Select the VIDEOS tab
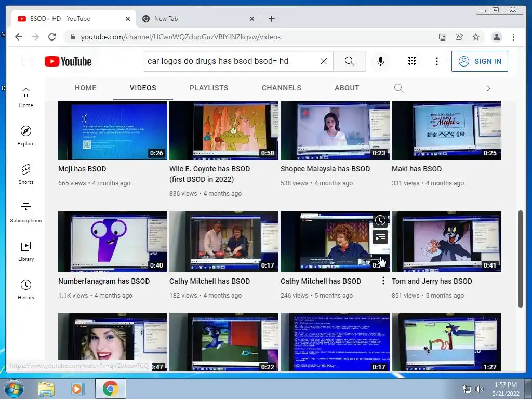Screen dimensions: 532x399 click(143, 88)
